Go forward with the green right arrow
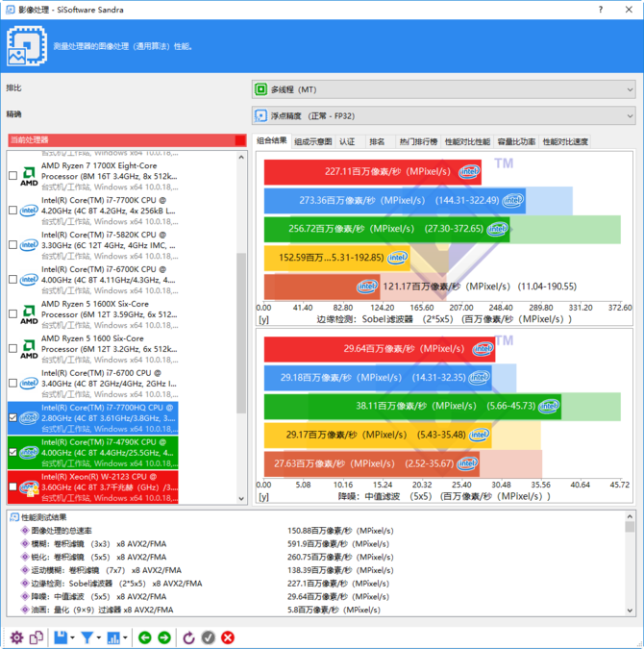 164,637
